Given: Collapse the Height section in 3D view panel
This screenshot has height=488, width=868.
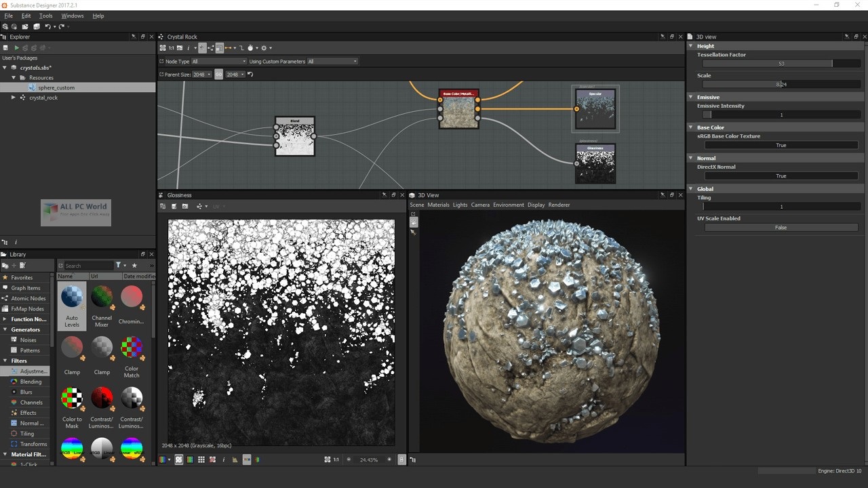Looking at the screenshot, I should 691,46.
